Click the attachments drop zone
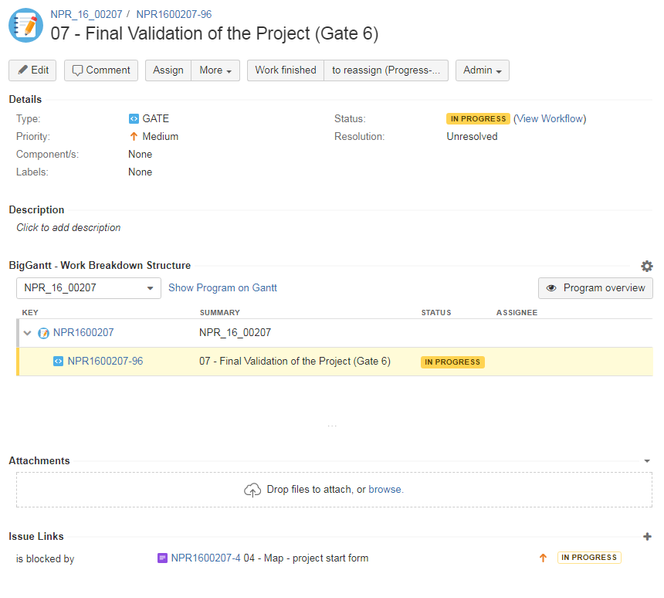The image size is (664, 598). coord(334,490)
